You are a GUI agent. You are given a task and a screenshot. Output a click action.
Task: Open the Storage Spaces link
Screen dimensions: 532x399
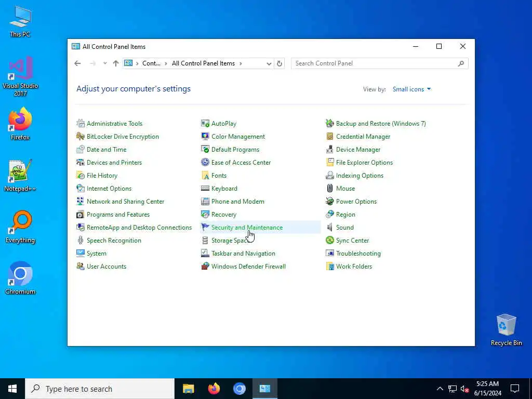tap(230, 241)
